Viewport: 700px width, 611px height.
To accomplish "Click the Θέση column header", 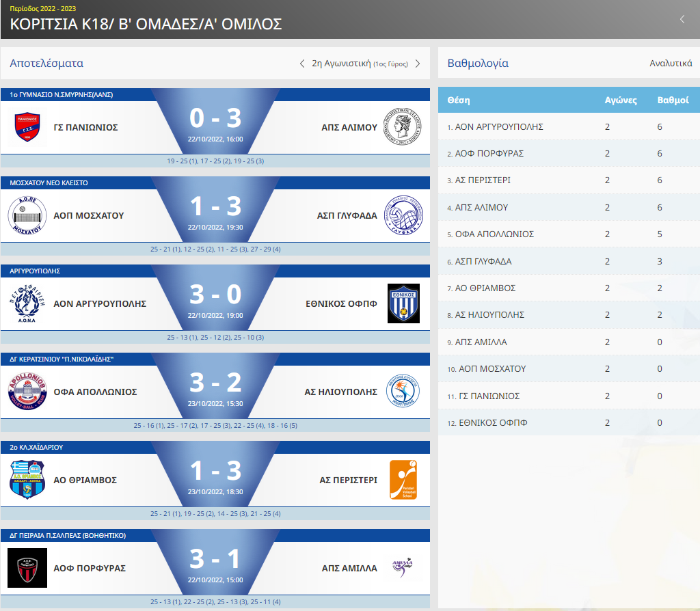I will tap(459, 100).
